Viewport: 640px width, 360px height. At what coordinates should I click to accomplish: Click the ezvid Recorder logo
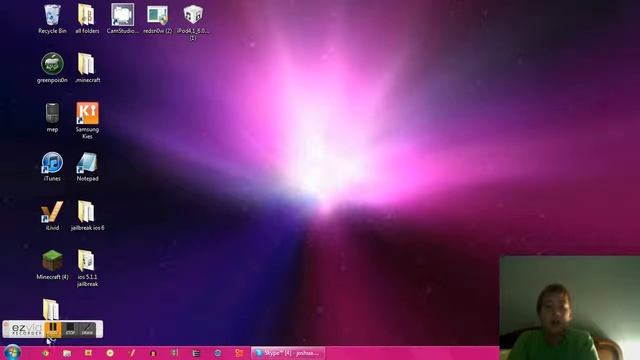point(27,329)
